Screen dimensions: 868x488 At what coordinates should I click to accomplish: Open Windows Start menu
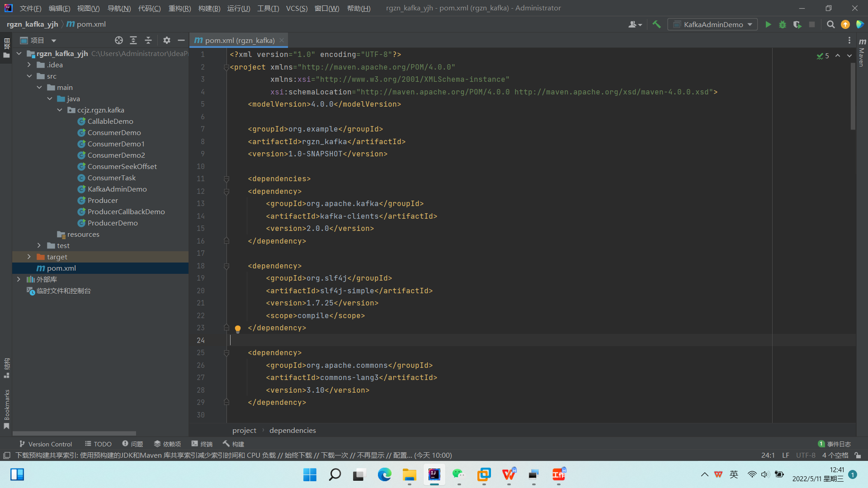tap(310, 474)
